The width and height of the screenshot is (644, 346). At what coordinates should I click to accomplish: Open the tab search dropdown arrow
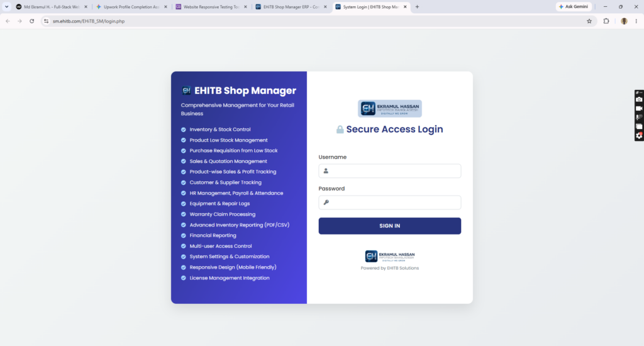tap(6, 7)
